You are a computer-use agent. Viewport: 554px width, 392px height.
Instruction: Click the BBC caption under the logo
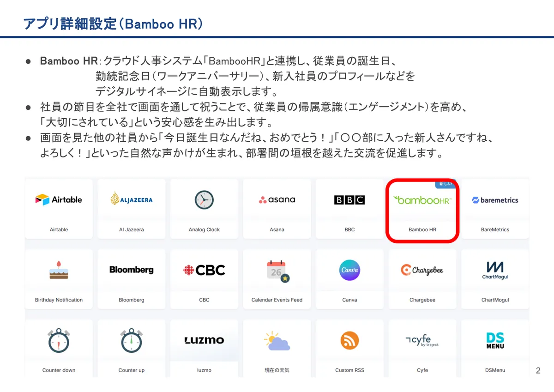(x=349, y=229)
